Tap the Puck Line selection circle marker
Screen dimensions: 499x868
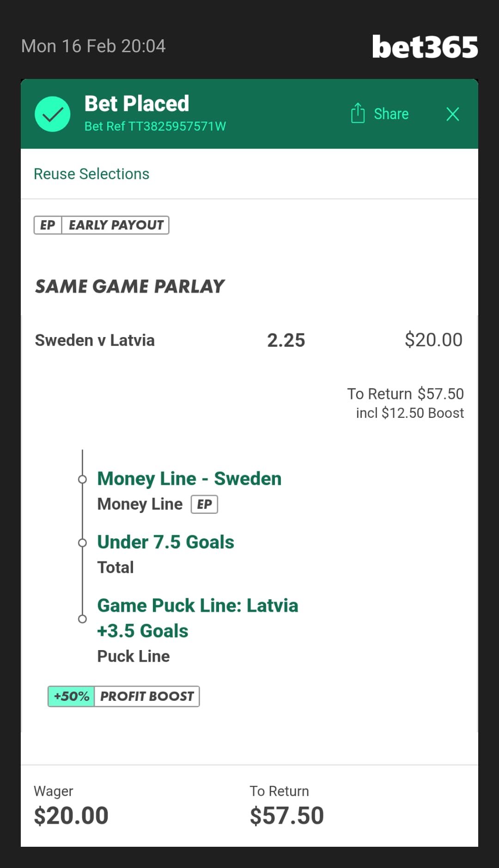82,619
